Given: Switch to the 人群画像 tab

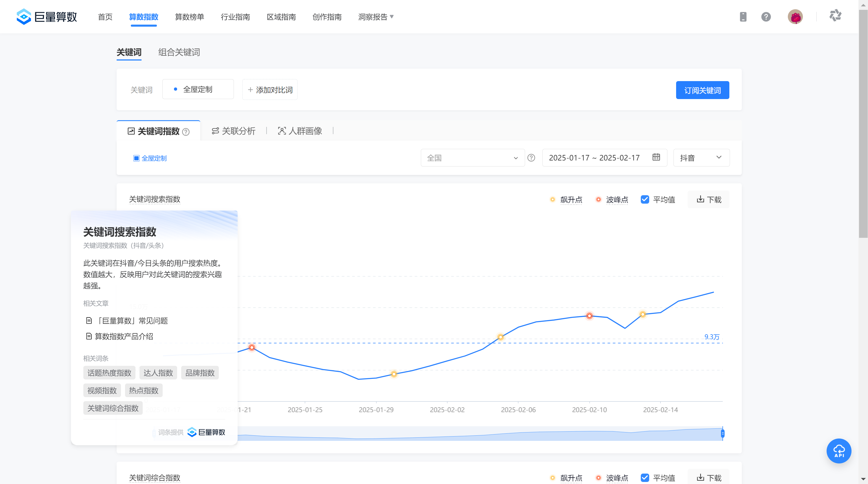Looking at the screenshot, I should pyautogui.click(x=300, y=131).
